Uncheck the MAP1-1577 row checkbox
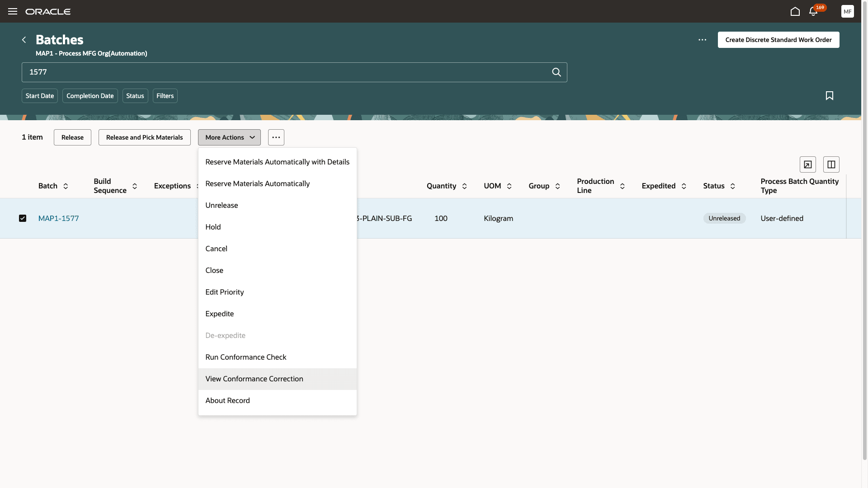The width and height of the screenshot is (868, 488). (x=23, y=218)
